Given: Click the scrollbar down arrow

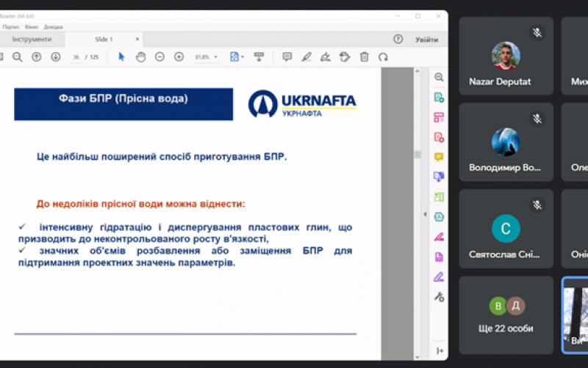Looking at the screenshot, I should coord(417,357).
